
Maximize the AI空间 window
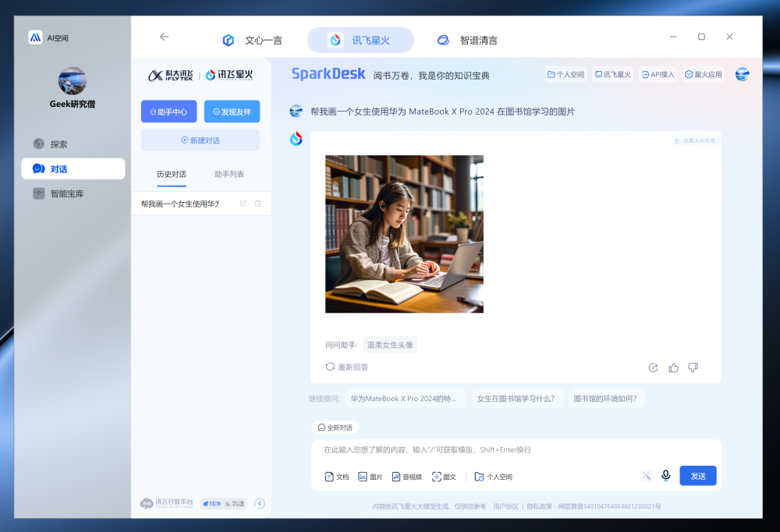[x=701, y=37]
